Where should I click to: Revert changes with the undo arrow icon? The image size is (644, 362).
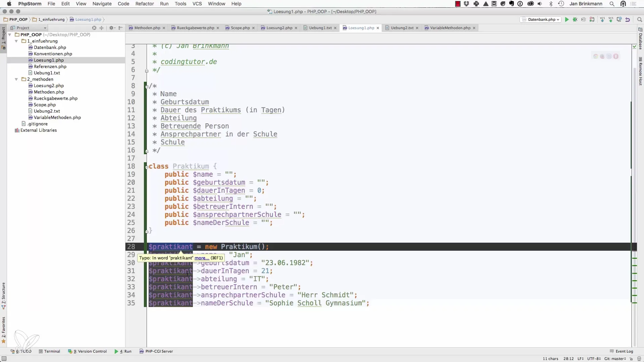point(628,20)
